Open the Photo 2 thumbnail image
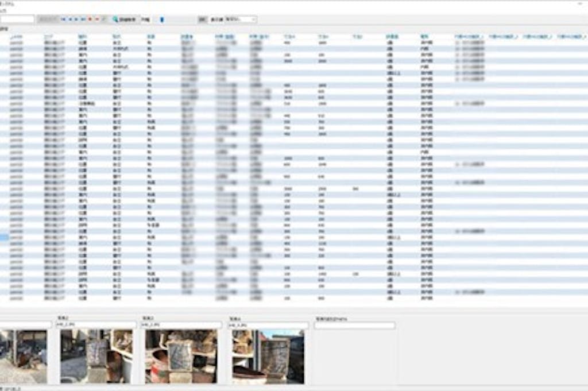 (96, 356)
